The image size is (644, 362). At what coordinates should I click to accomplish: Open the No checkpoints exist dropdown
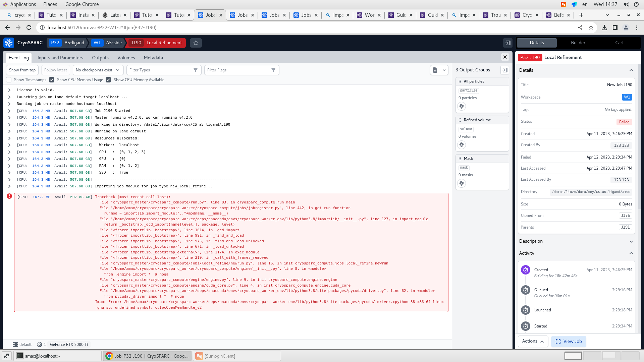97,70
